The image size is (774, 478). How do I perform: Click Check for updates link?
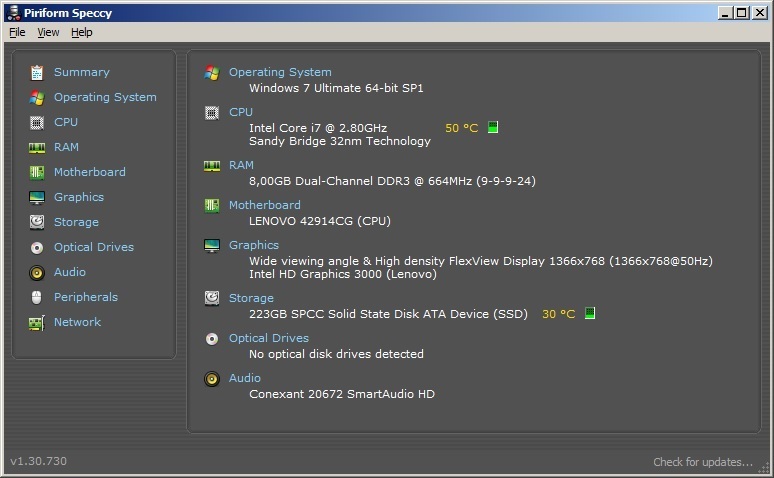pos(703,462)
